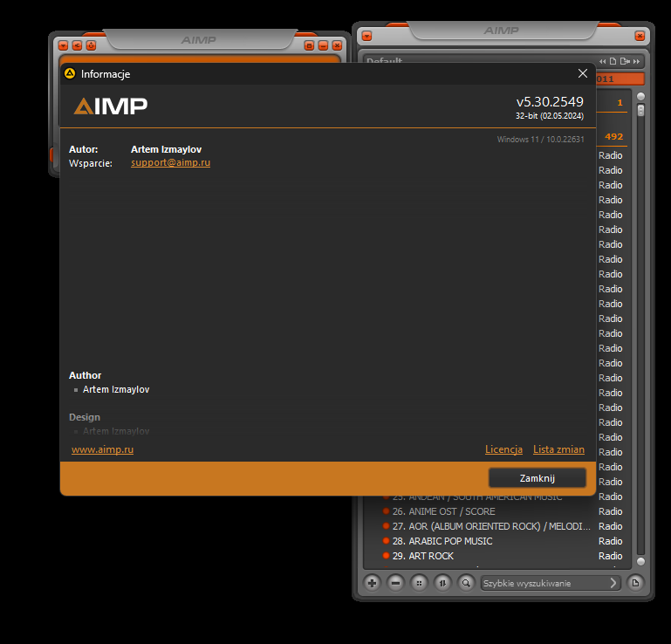Focus the Szybkie wyszukiwanie search field

(544, 583)
